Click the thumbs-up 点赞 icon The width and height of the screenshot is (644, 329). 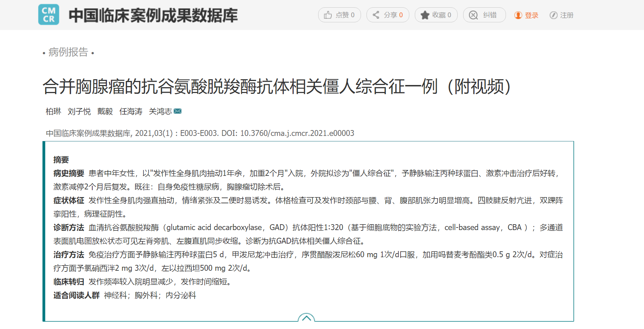(328, 15)
